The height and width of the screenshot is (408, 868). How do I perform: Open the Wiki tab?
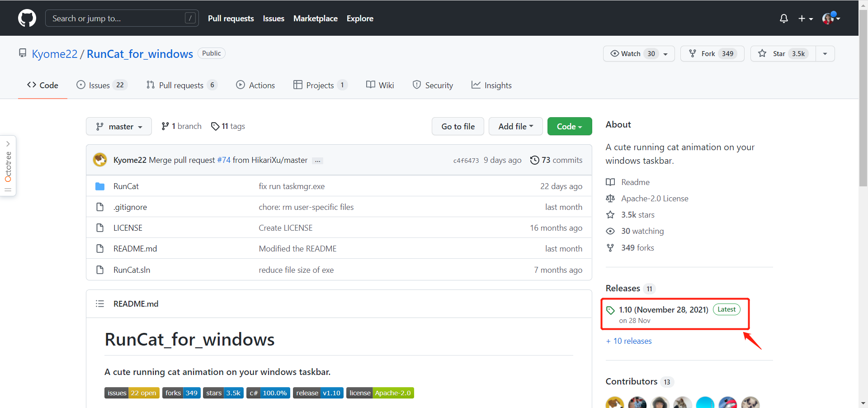[x=380, y=85]
